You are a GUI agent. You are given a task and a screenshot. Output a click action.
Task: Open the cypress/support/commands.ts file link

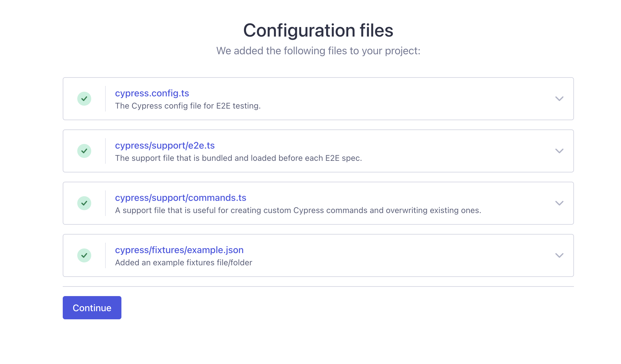(x=180, y=198)
